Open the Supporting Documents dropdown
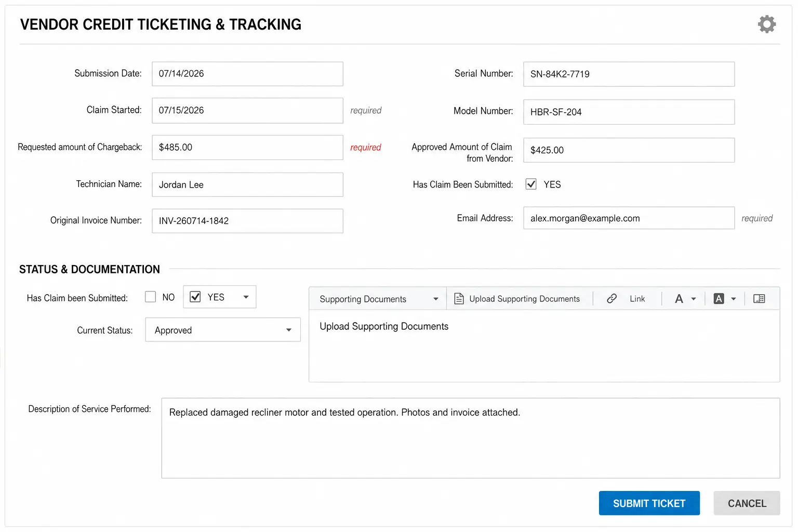 pos(378,299)
